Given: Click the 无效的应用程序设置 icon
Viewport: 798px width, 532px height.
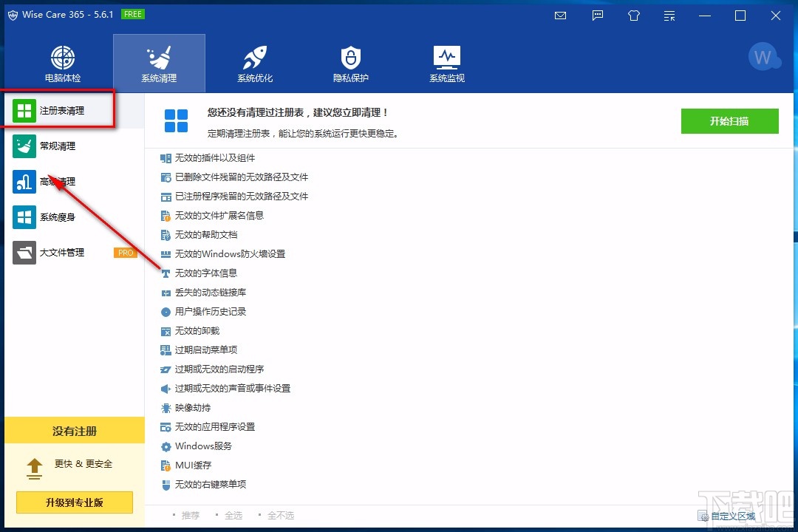Looking at the screenshot, I should [x=166, y=427].
